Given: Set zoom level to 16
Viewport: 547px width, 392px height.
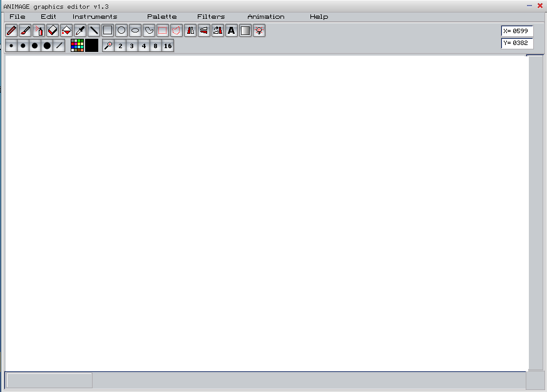Looking at the screenshot, I should 168,46.
